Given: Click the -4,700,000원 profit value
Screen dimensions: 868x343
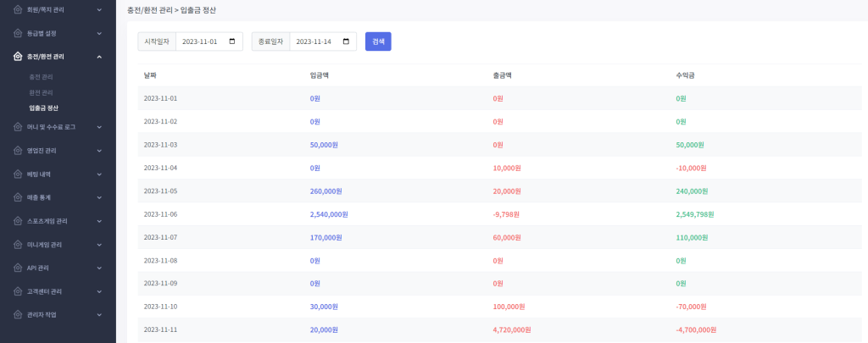Looking at the screenshot, I should pyautogui.click(x=696, y=329).
